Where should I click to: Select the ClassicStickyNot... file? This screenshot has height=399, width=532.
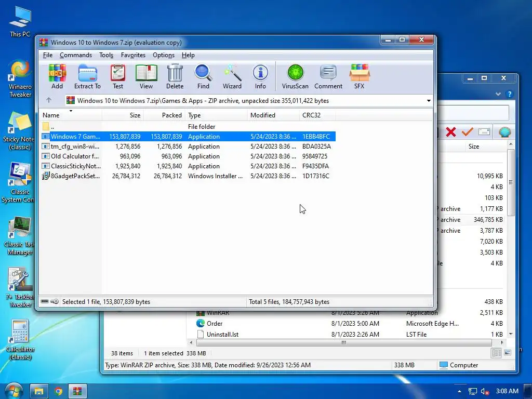click(x=188, y=166)
